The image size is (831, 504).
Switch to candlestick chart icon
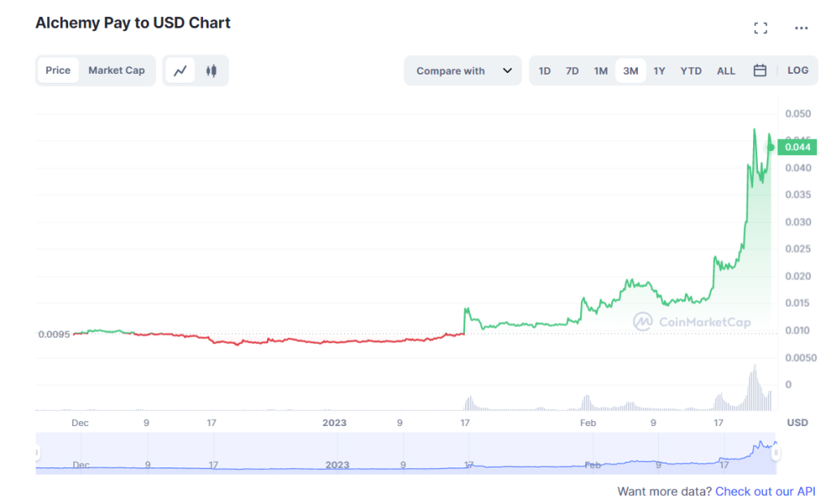pos(212,71)
